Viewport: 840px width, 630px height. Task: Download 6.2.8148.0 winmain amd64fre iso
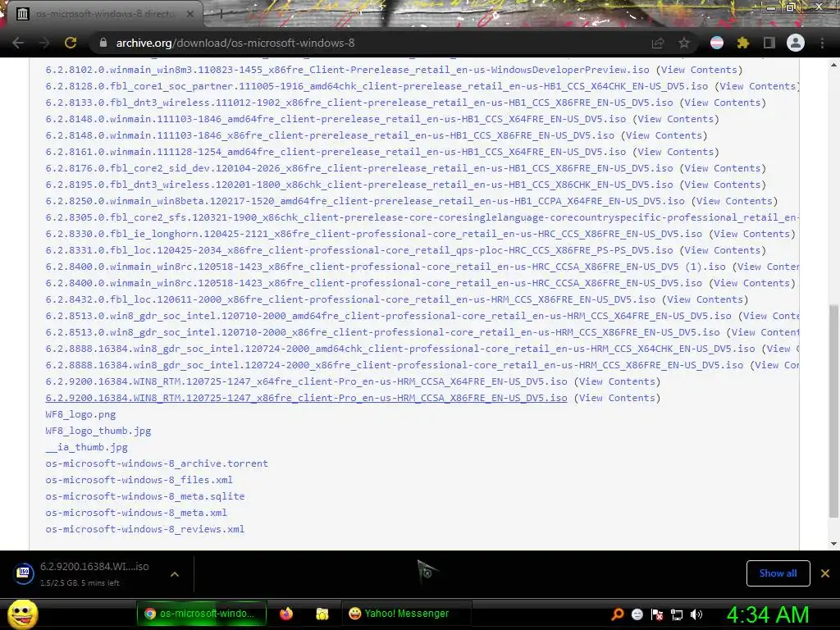tap(336, 119)
